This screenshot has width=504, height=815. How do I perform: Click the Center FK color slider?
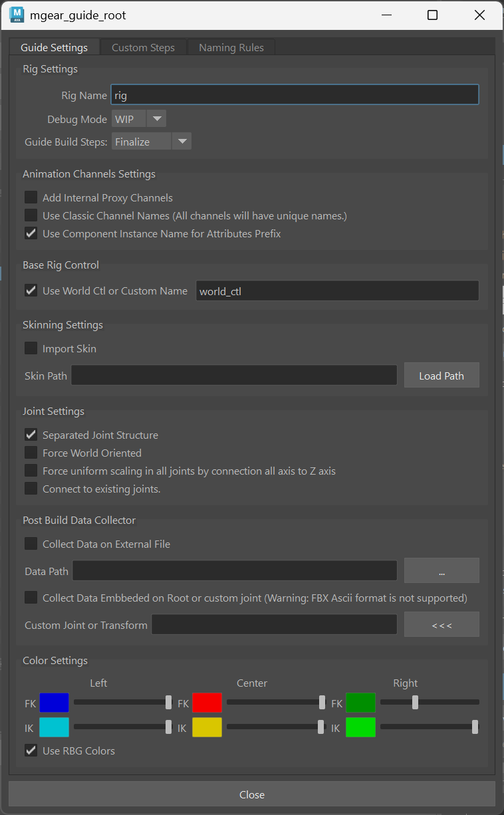[x=276, y=702]
